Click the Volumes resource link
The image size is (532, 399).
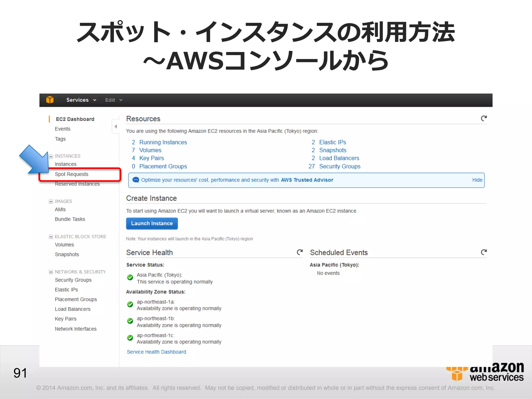(150, 150)
